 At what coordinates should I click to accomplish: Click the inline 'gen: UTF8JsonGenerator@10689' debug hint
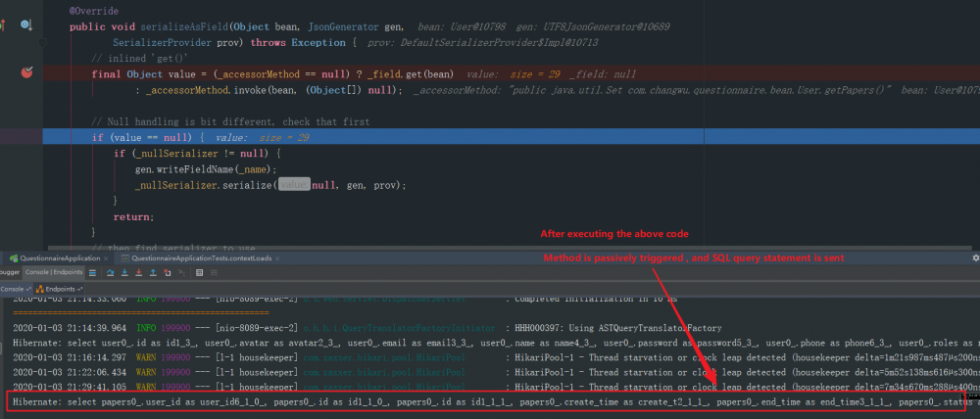click(594, 26)
